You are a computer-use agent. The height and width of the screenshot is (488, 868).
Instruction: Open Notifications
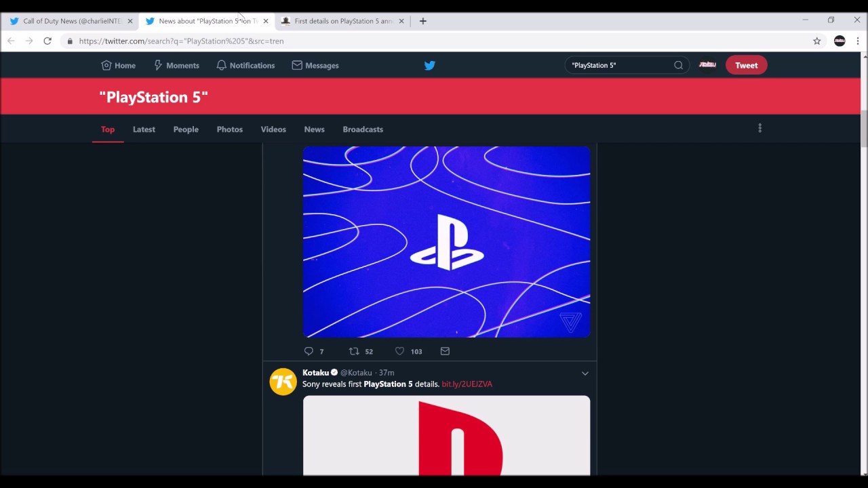tap(245, 65)
